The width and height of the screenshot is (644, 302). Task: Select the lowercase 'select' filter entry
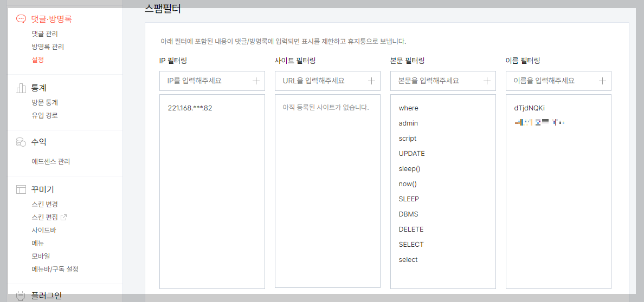408,260
